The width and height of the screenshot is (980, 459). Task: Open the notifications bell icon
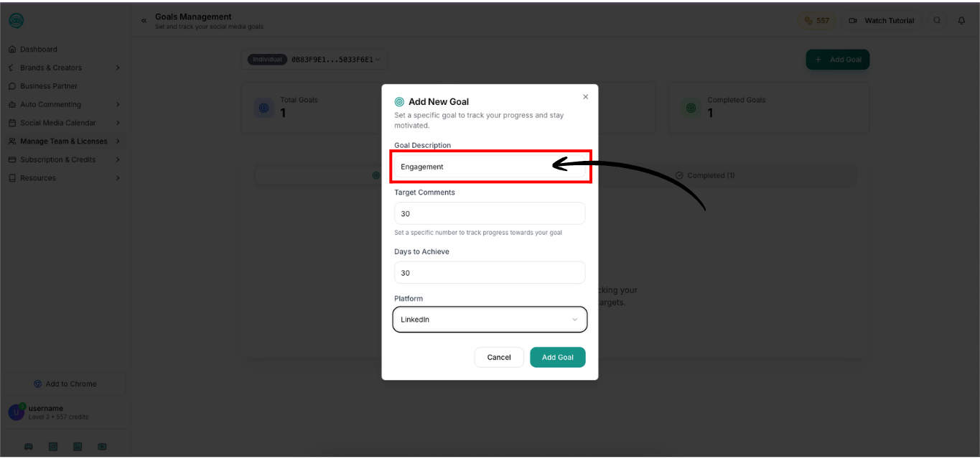pos(961,21)
